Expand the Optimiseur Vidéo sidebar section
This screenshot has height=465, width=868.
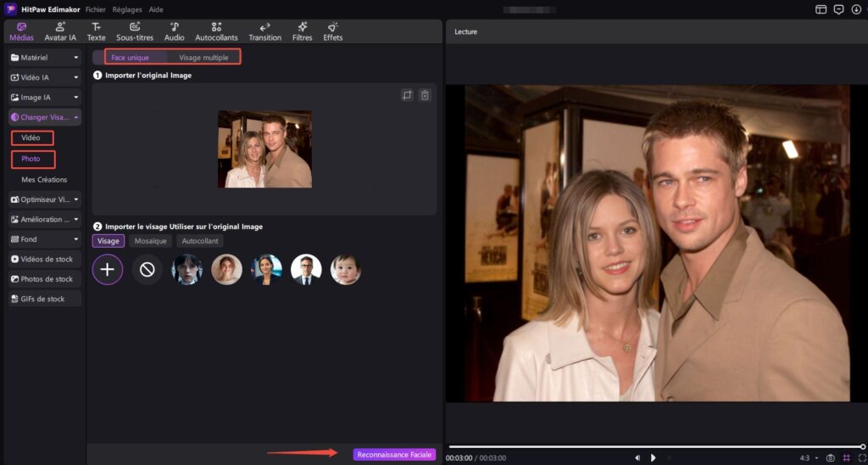point(45,199)
